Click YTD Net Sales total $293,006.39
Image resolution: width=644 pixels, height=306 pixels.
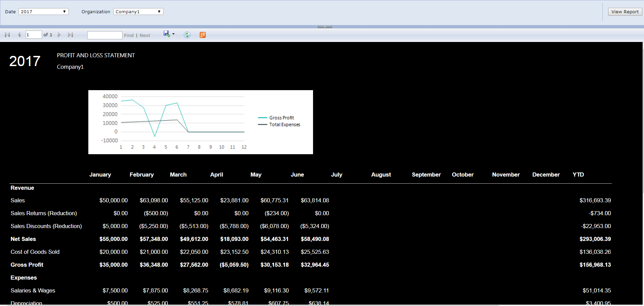595,239
